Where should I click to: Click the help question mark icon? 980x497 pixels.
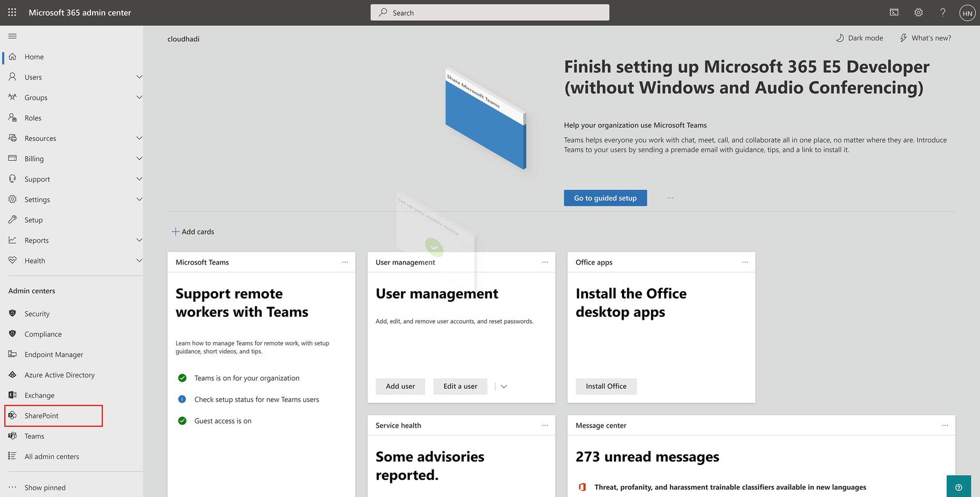(943, 12)
